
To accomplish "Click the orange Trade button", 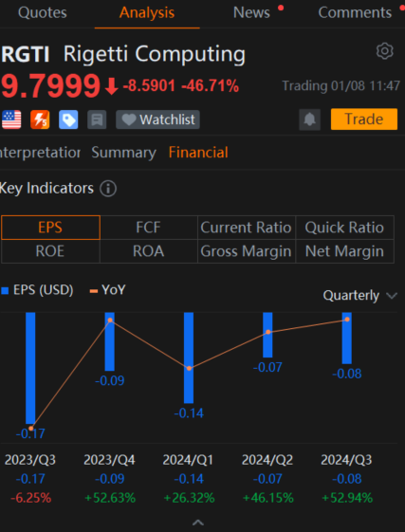I will pos(364,119).
